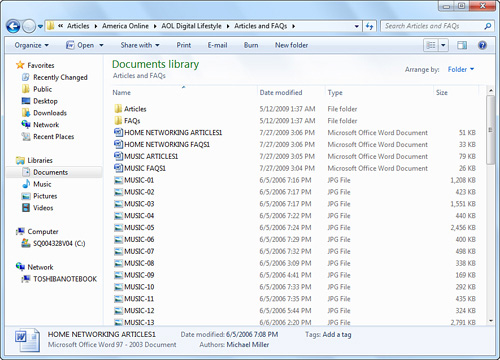The width and height of the screenshot is (500, 360).
Task: Select MUSIC-01 JPG file icon
Action: point(118,180)
